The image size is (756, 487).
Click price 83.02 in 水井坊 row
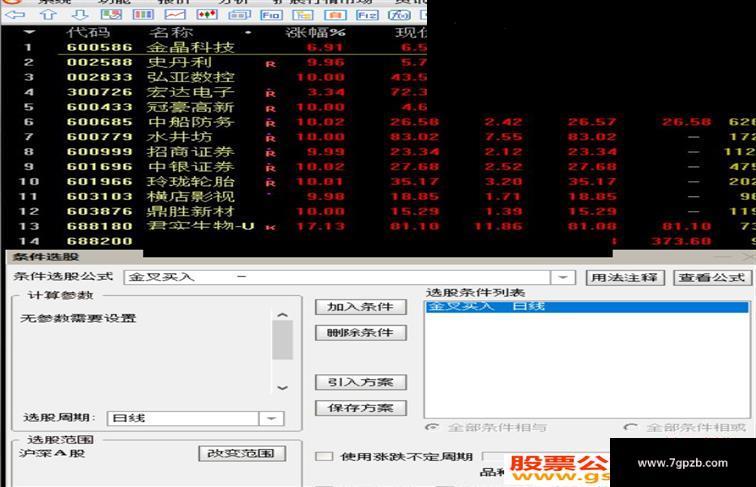coord(415,137)
